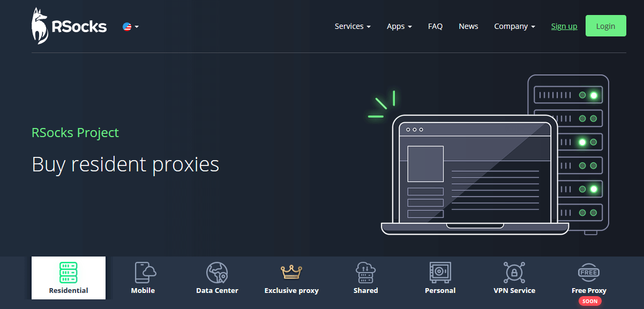Image resolution: width=644 pixels, height=309 pixels.
Task: Open the language flag dropdown
Action: [130, 26]
